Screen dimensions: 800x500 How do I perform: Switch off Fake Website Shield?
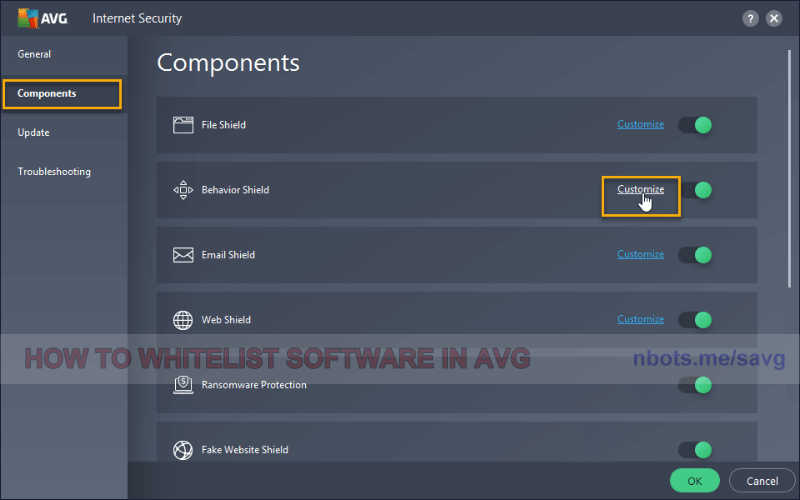click(695, 450)
